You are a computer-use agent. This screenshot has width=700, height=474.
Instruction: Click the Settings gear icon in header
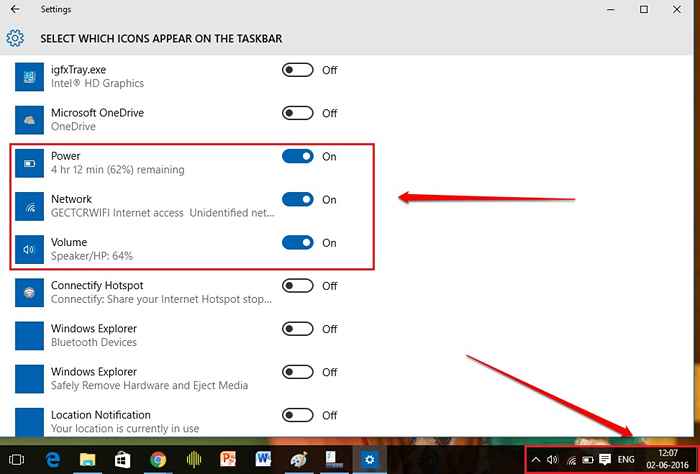point(15,38)
